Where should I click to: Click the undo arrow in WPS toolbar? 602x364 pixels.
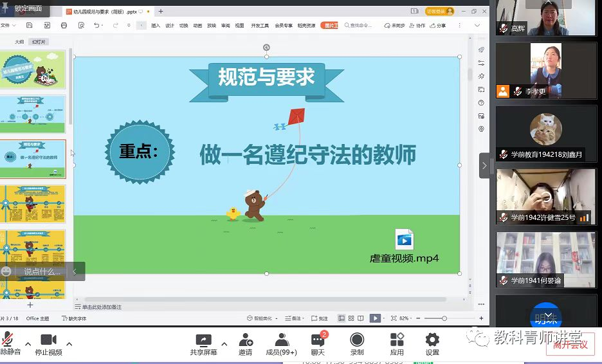tap(97, 26)
